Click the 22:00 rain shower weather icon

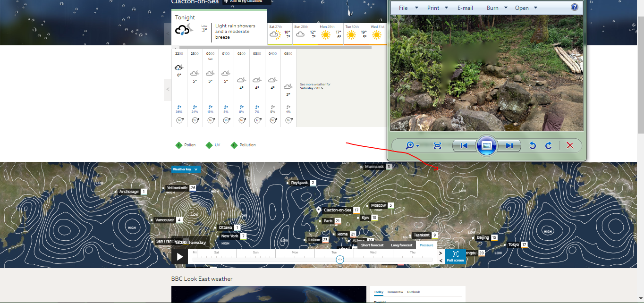pos(179,68)
